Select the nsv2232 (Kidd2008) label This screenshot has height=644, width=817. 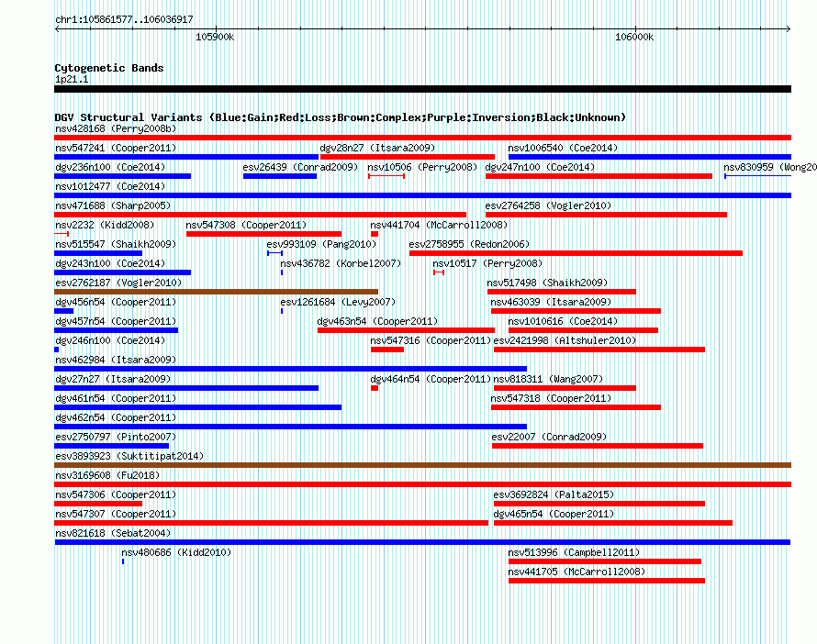[x=105, y=225]
